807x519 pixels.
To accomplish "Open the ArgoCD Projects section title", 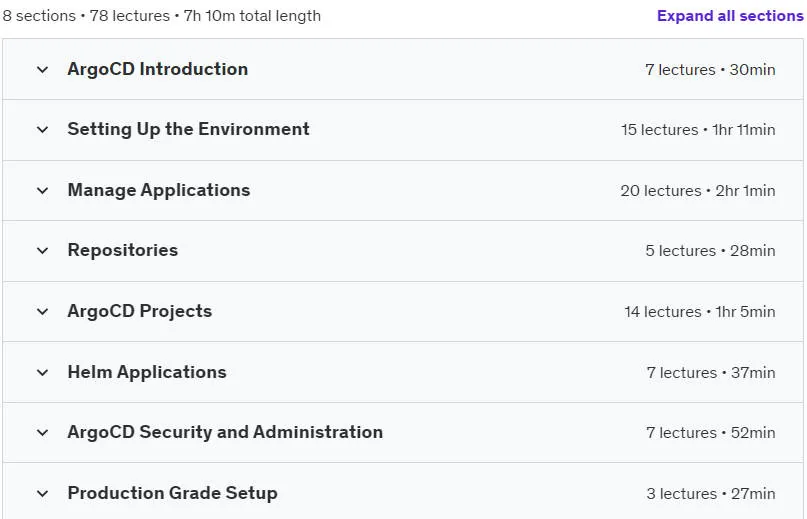I will click(x=139, y=311).
